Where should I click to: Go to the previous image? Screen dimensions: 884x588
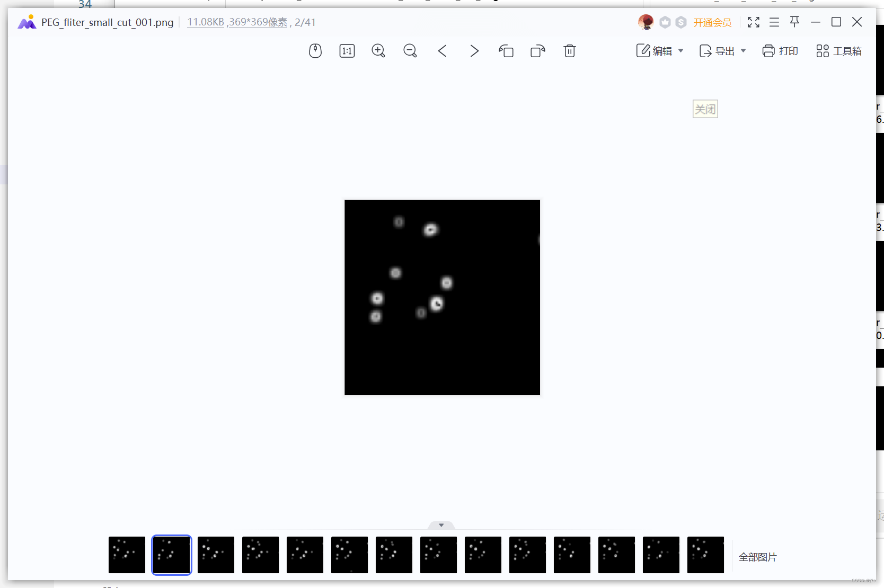[x=443, y=51]
